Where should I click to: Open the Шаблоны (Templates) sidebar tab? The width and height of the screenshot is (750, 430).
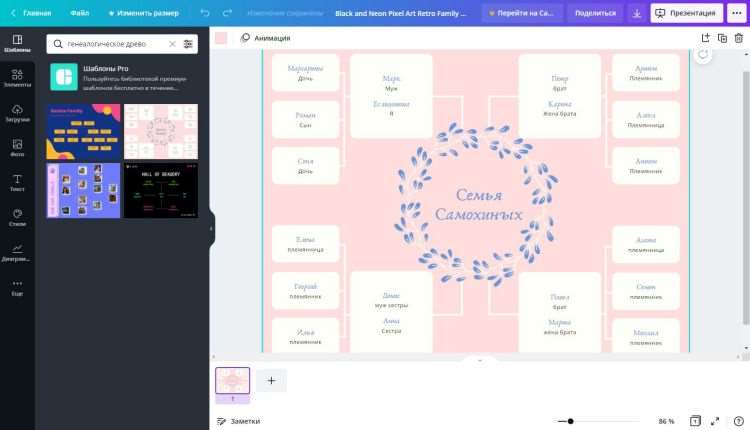pyautogui.click(x=17, y=44)
